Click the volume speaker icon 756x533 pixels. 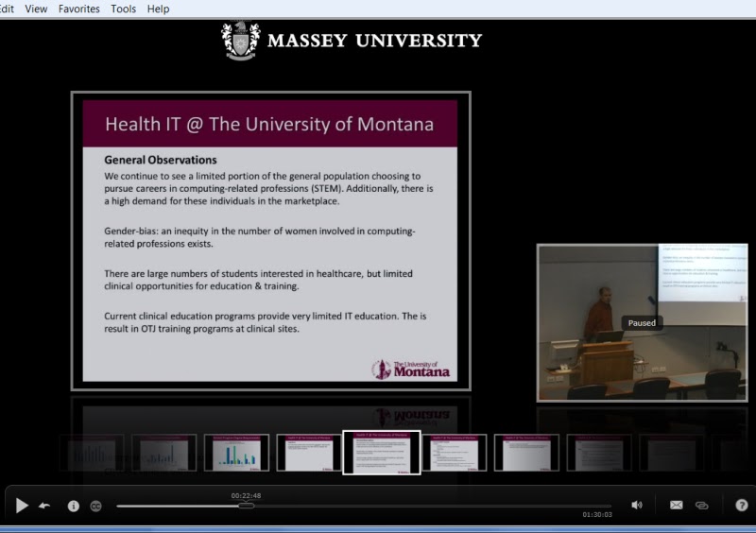coord(636,505)
